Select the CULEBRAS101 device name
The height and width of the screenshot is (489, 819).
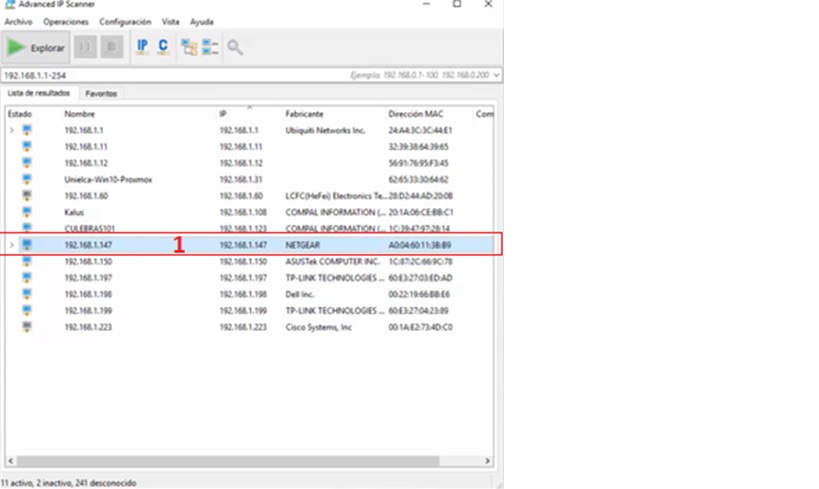tap(89, 228)
